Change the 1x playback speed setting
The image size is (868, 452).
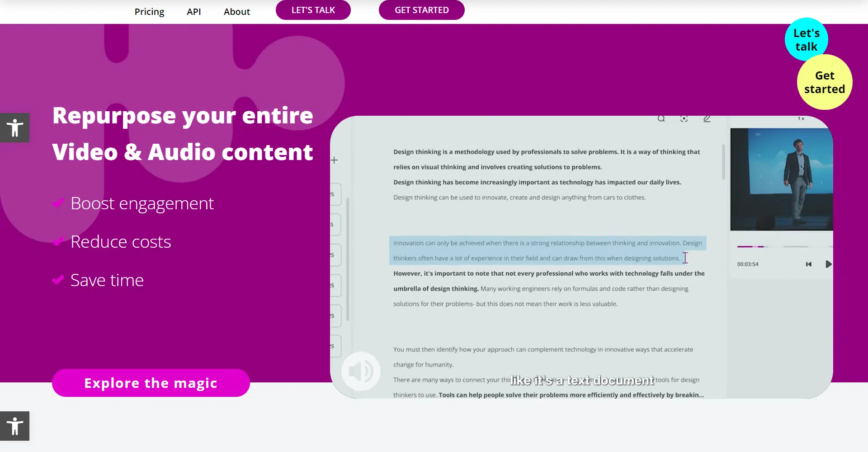(x=801, y=119)
